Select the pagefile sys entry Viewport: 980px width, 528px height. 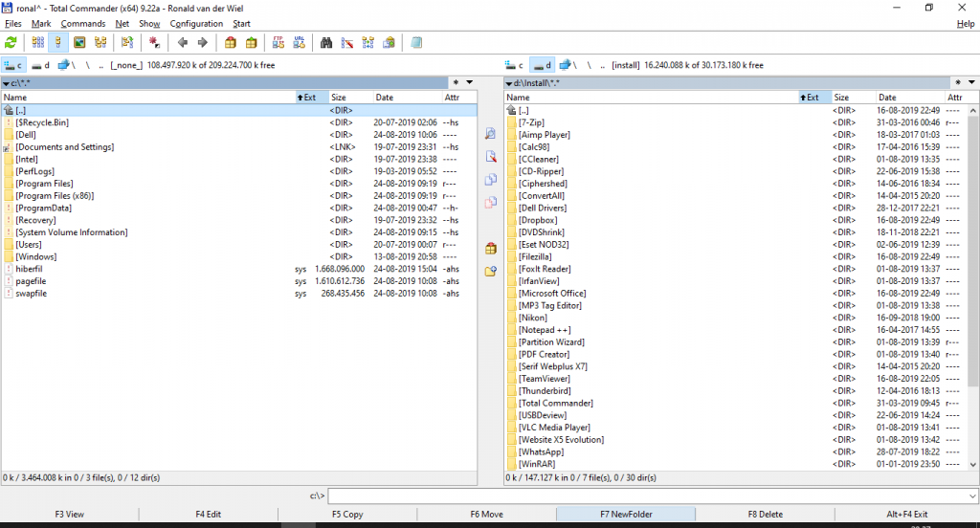tap(239, 281)
